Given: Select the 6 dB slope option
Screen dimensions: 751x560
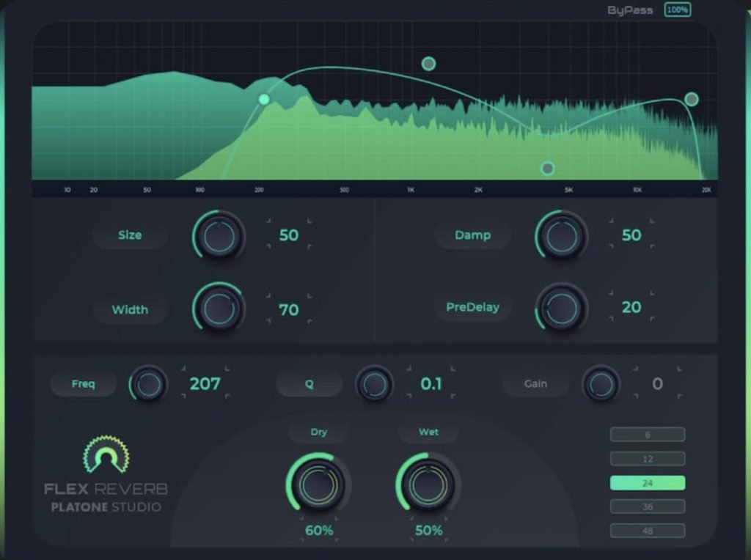Looking at the screenshot, I should pyautogui.click(x=648, y=435).
